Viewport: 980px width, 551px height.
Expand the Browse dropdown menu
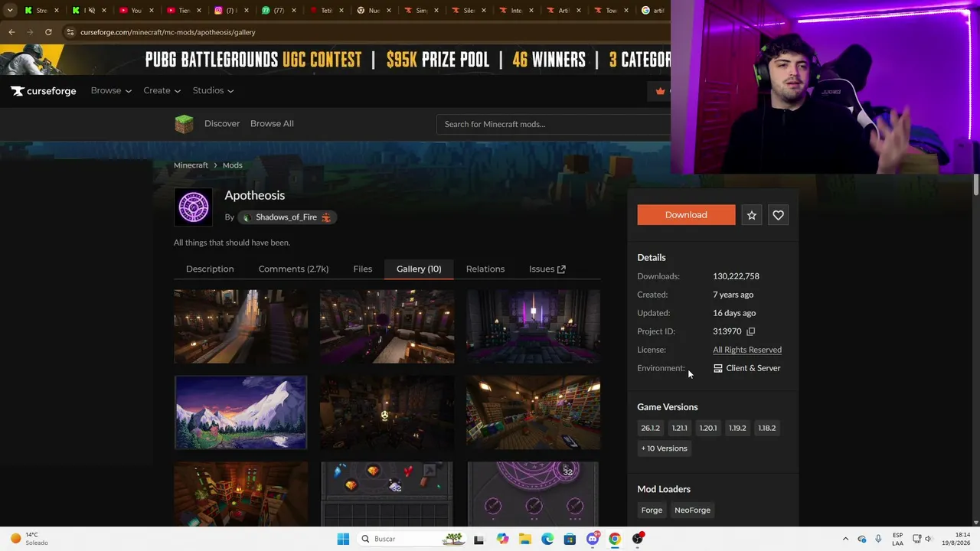point(111,90)
